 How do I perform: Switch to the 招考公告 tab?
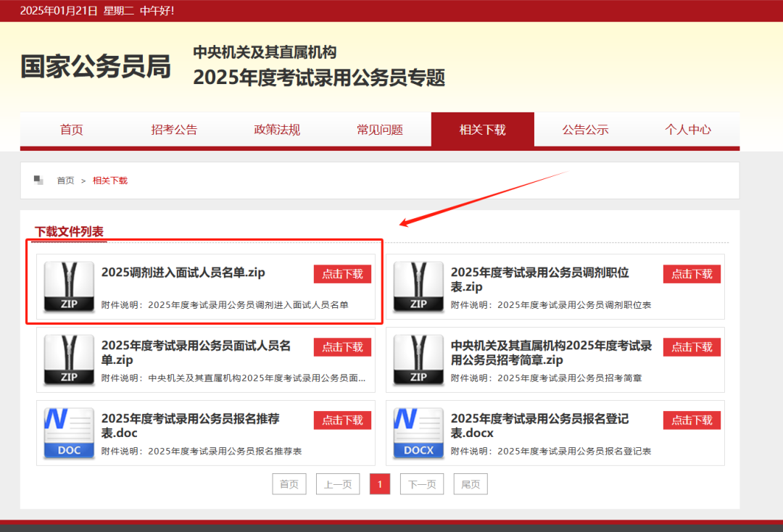(x=174, y=130)
